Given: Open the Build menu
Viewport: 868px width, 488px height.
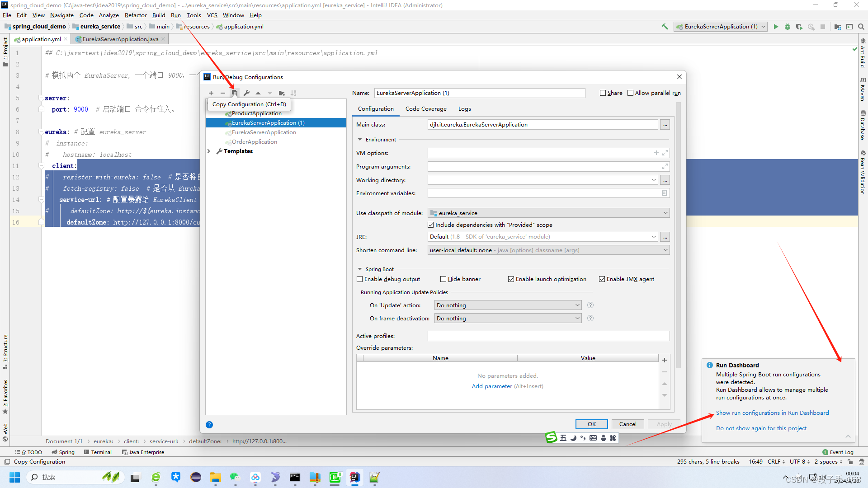Looking at the screenshot, I should 159,15.
